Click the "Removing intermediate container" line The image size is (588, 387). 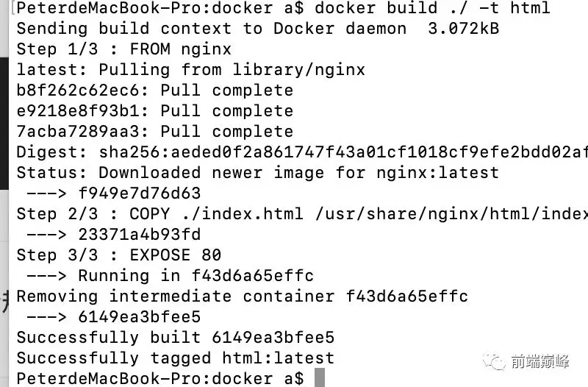tap(242, 297)
